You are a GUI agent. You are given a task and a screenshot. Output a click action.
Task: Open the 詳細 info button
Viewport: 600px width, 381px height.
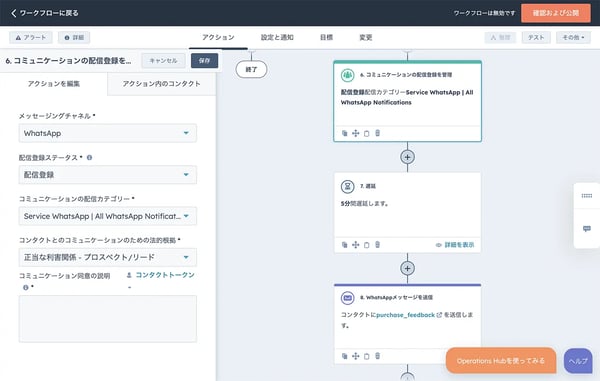pyautogui.click(x=74, y=37)
